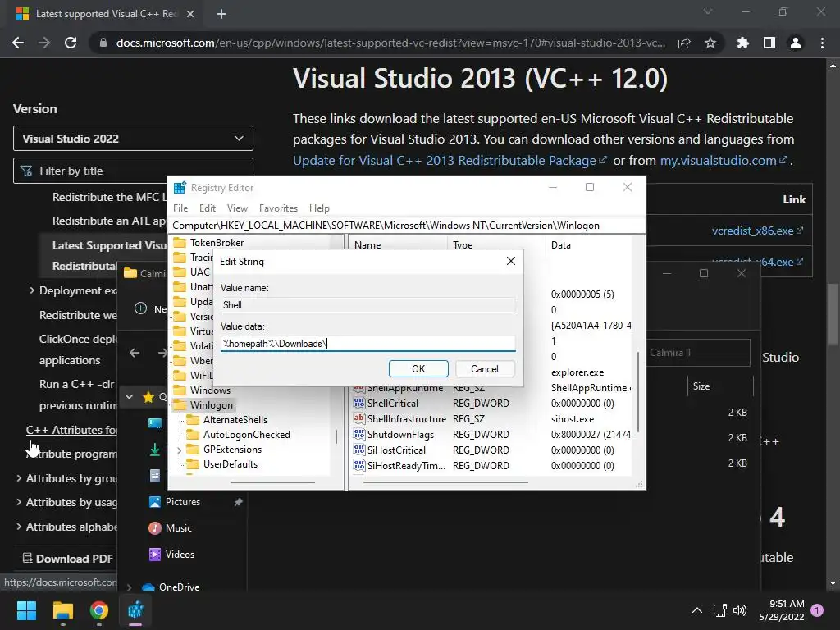Select the SiHostReadyTim... value icon
Image resolution: width=840 pixels, height=630 pixels.
point(359,466)
